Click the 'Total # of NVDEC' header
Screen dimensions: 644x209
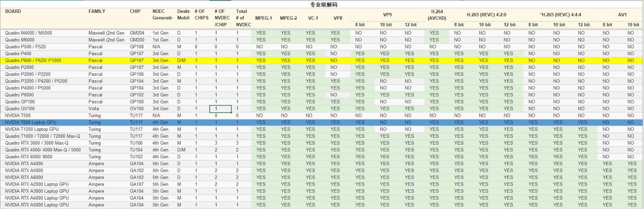click(243, 18)
